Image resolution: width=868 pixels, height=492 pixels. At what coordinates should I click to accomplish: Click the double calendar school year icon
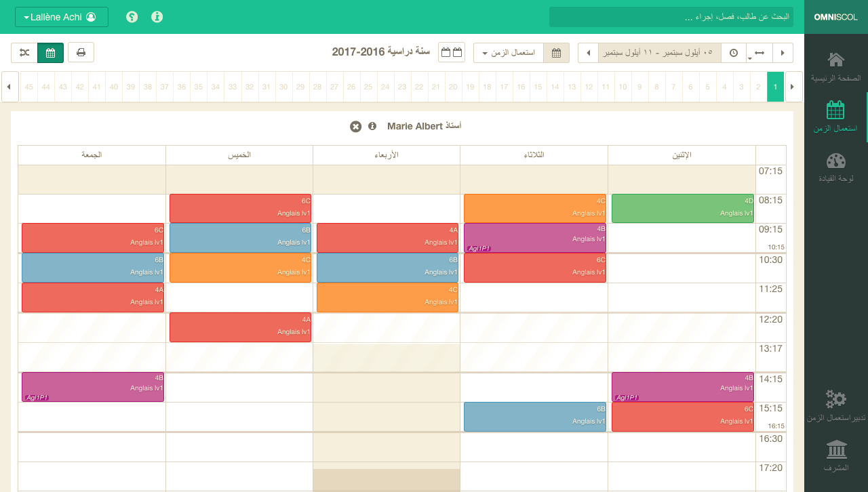coord(451,52)
